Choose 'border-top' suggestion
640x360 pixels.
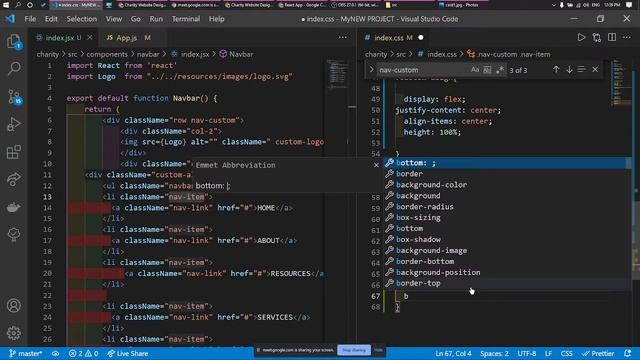[x=507, y=283]
